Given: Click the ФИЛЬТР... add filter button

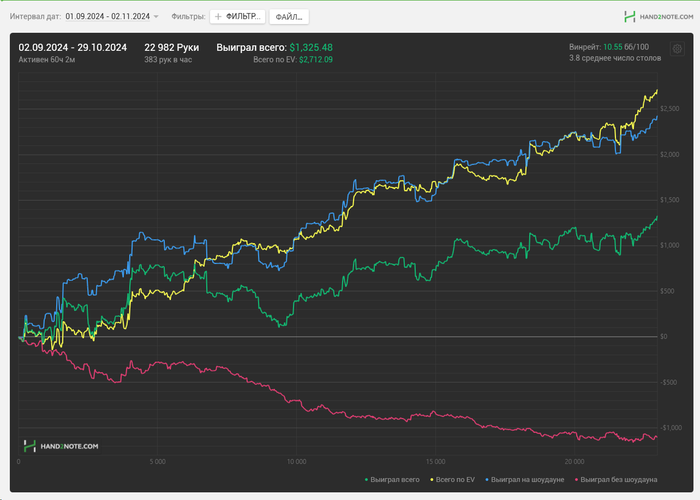Looking at the screenshot, I should point(238,17).
